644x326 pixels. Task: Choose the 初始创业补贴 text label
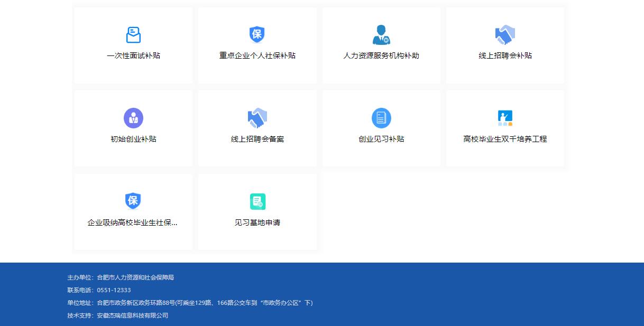point(133,139)
